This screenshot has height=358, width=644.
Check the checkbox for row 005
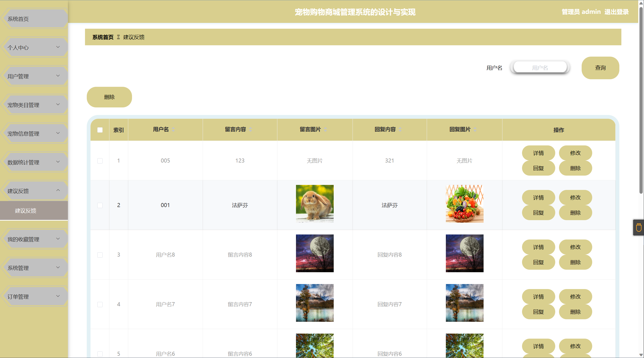(100, 161)
